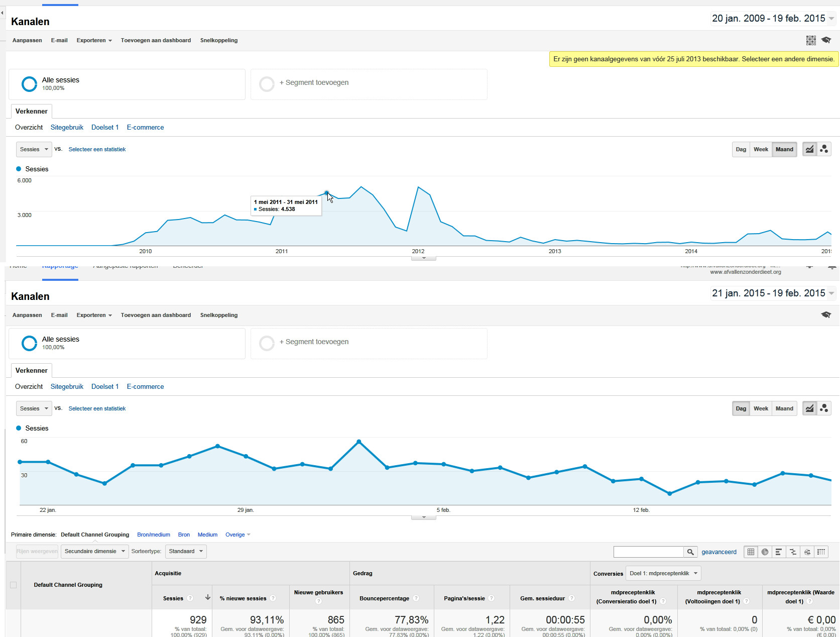The height and width of the screenshot is (637, 840).
Task: Select motion chart icon in the lower report
Action: pos(824,408)
